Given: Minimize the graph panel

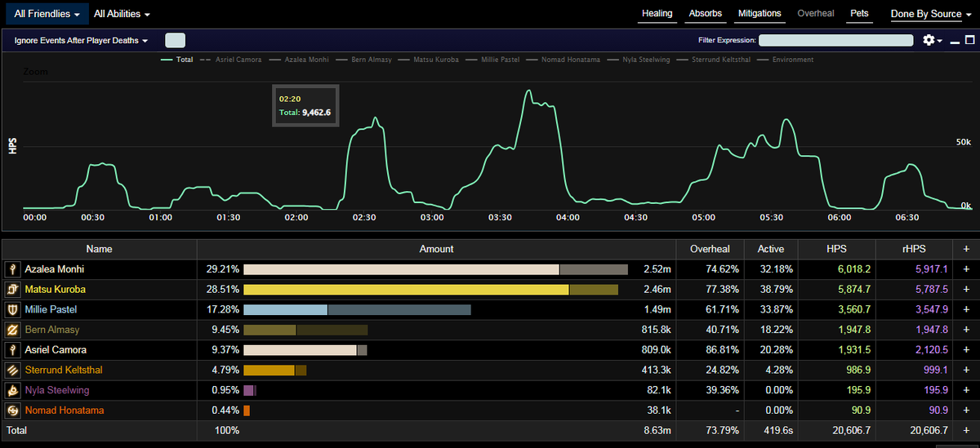Looking at the screenshot, I should [955, 40].
